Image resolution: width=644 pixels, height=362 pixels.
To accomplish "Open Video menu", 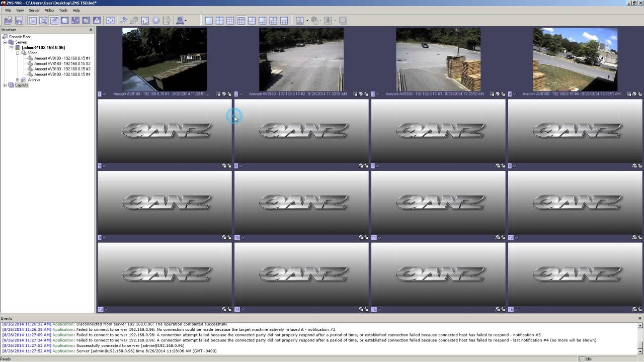I will pyautogui.click(x=49, y=10).
